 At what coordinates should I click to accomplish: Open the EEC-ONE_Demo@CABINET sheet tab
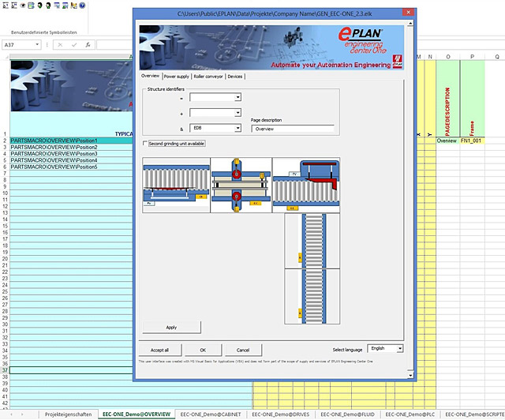coord(211,414)
